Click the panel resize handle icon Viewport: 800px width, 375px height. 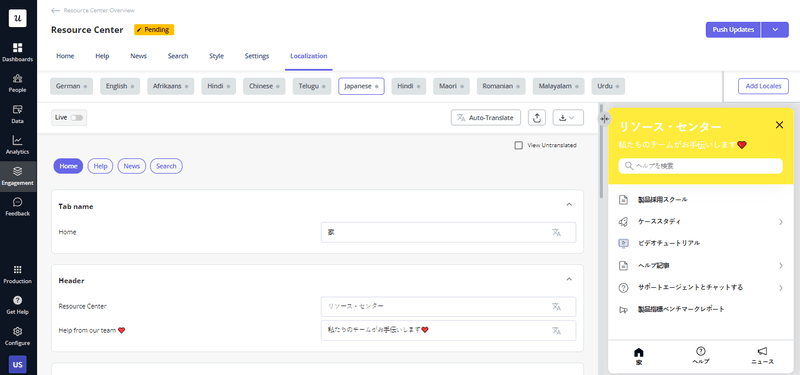click(x=604, y=119)
